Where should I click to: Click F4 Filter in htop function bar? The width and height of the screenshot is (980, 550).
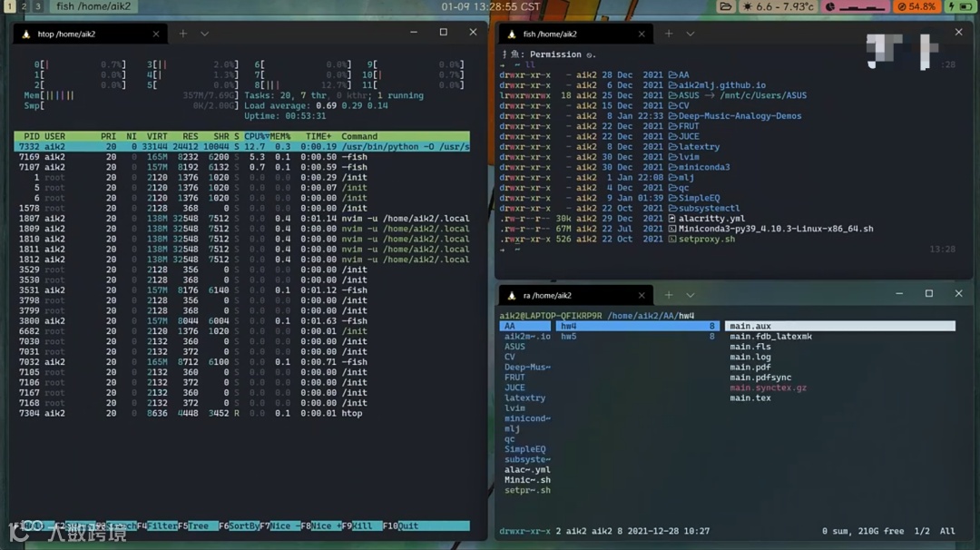click(x=157, y=526)
